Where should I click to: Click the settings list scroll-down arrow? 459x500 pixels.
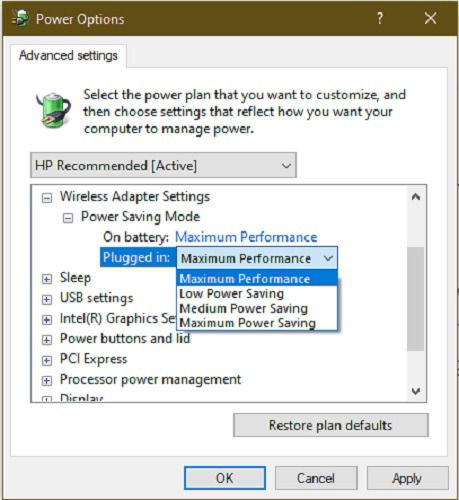coord(416,391)
